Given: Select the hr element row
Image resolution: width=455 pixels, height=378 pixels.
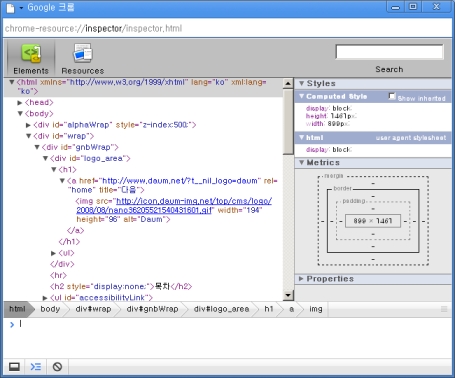Looking at the screenshot, I should [58, 275].
